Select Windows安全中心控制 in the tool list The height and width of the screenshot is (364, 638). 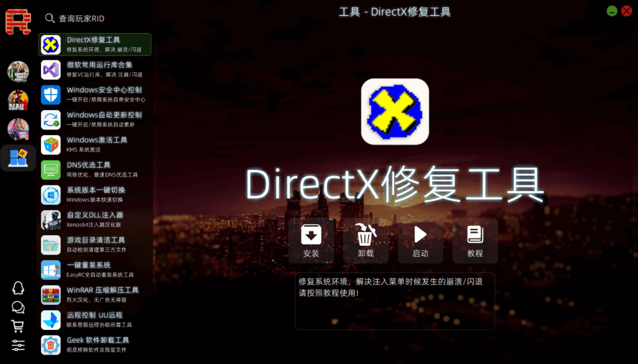95,95
